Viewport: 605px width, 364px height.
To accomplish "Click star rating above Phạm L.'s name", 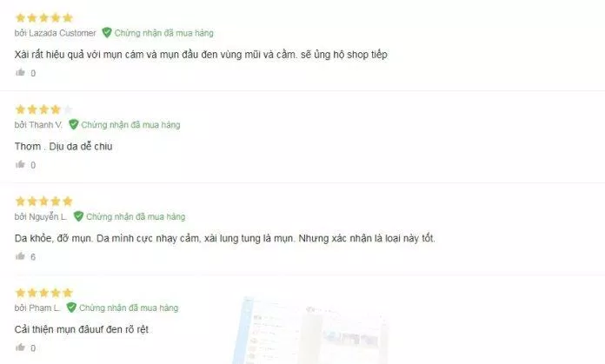I will 44,293.
